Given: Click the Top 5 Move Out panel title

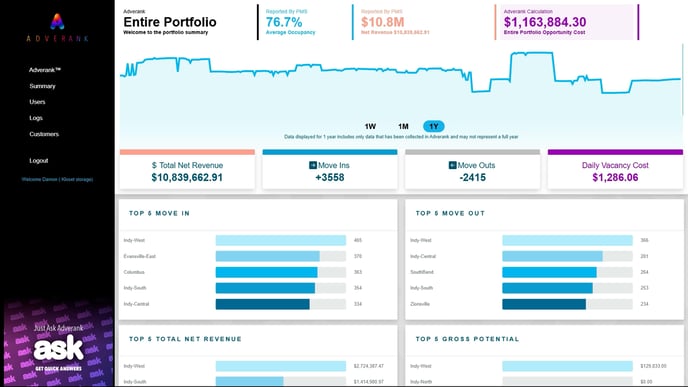Looking at the screenshot, I should 450,213.
